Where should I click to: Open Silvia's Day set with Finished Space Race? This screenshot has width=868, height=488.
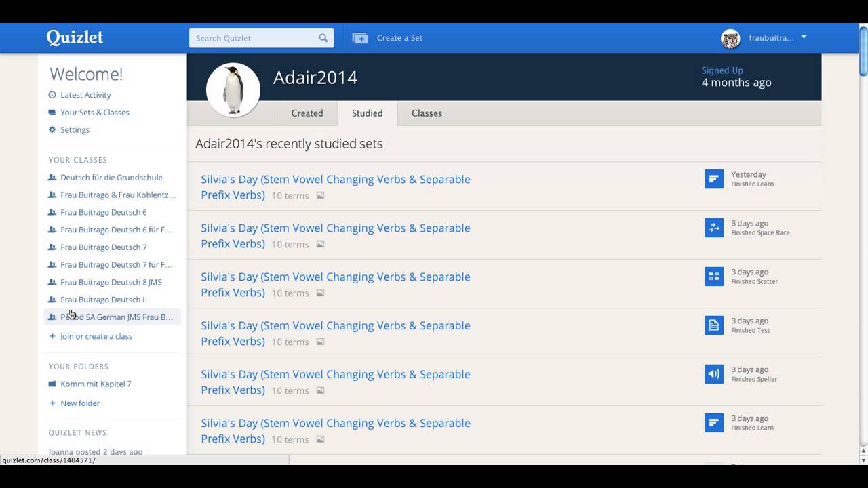click(x=336, y=235)
